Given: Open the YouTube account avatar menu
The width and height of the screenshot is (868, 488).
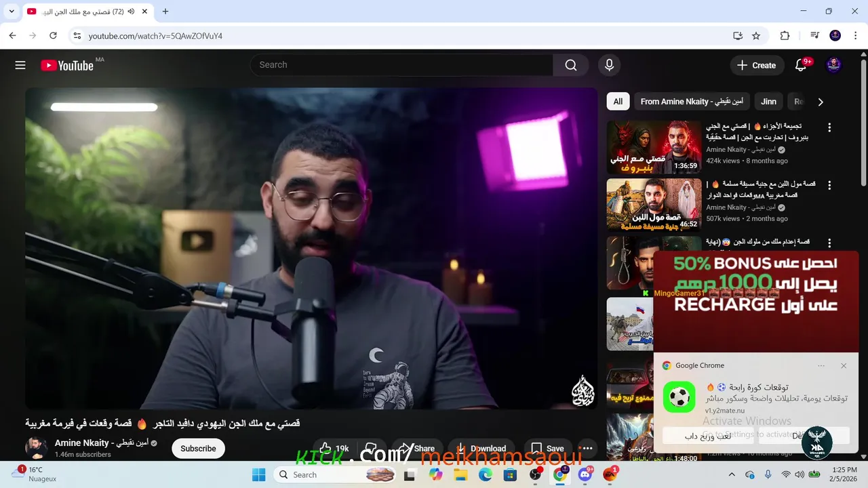Looking at the screenshot, I should click(834, 65).
